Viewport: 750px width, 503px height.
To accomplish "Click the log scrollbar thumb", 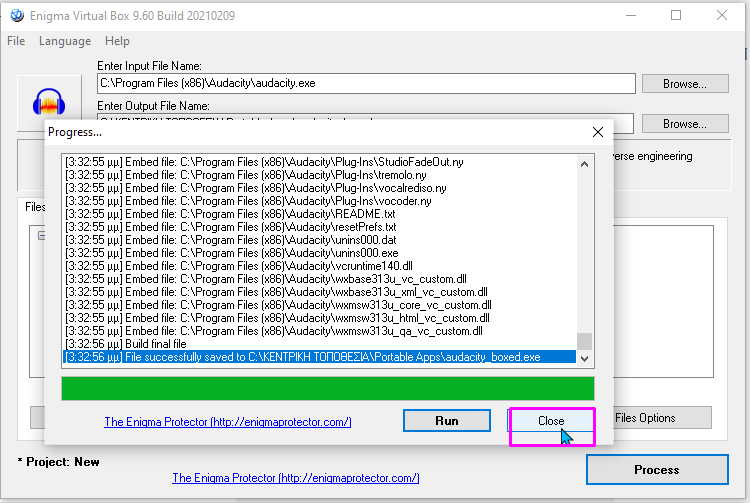I will pyautogui.click(x=584, y=341).
